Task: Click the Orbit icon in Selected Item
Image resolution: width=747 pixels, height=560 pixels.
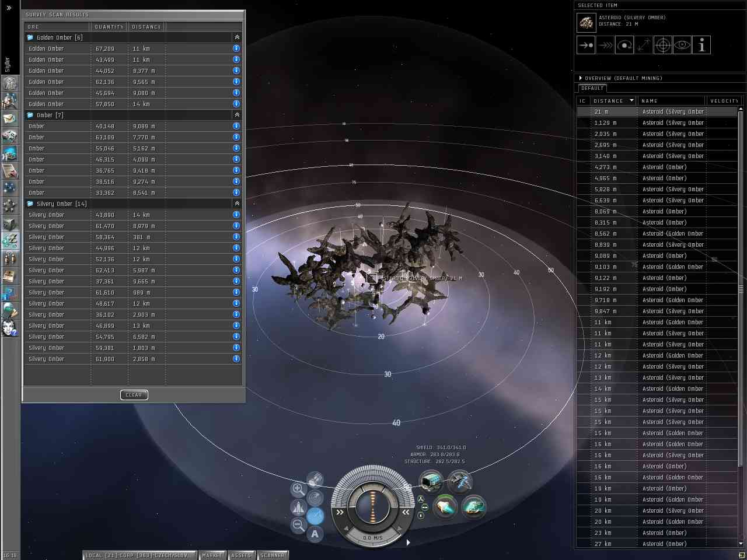Action: click(624, 45)
